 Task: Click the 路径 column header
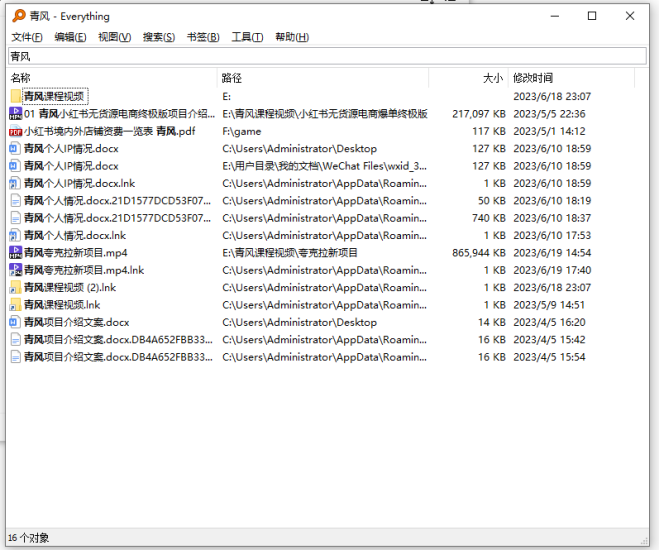[x=232, y=77]
